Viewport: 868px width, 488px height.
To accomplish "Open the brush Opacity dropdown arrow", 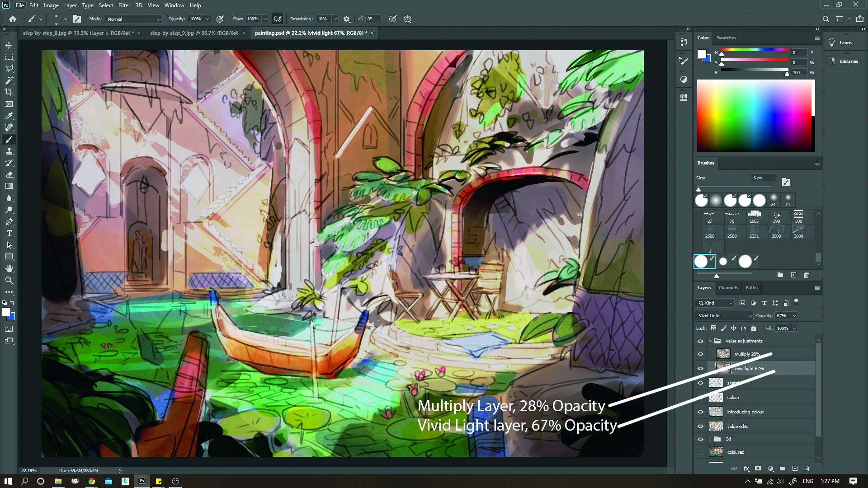I will (208, 19).
